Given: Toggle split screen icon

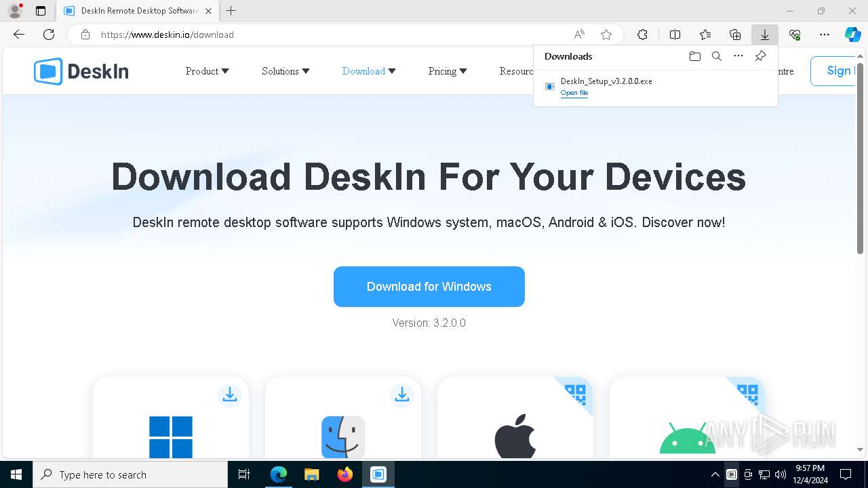Looking at the screenshot, I should 675,35.
